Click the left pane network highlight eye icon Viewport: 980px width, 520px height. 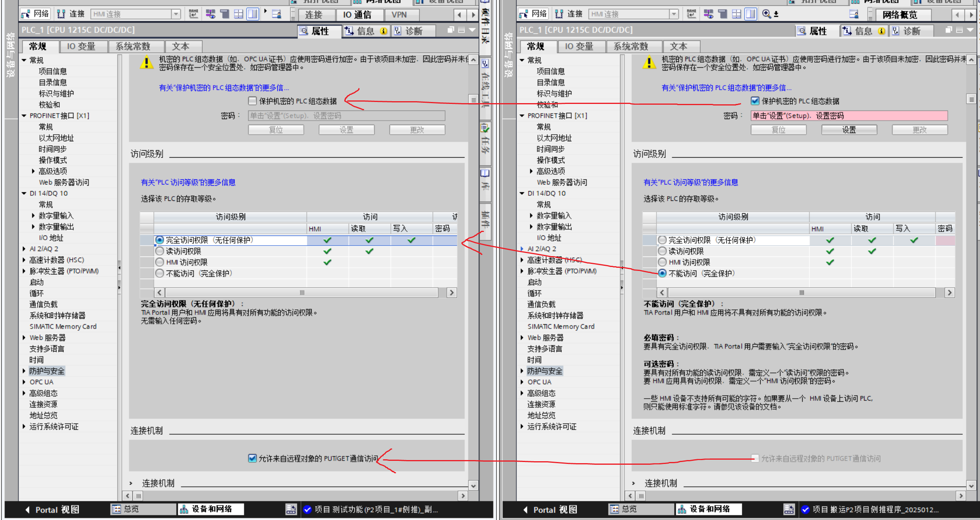click(210, 14)
